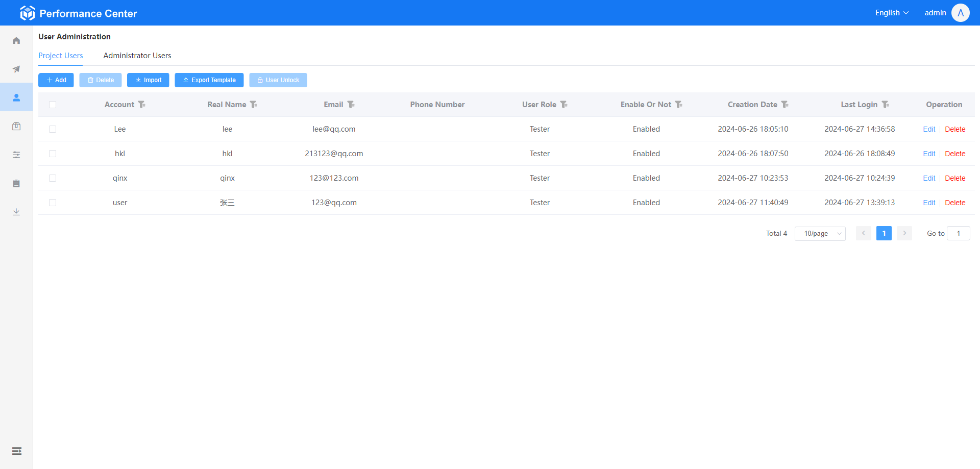The height and width of the screenshot is (469, 980).
Task: Click Edit link for account hkl
Action: (928, 154)
